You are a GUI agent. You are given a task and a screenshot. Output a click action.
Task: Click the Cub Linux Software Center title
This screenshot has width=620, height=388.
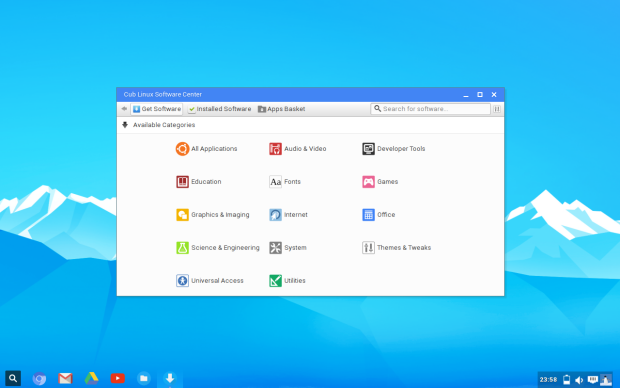(163, 95)
